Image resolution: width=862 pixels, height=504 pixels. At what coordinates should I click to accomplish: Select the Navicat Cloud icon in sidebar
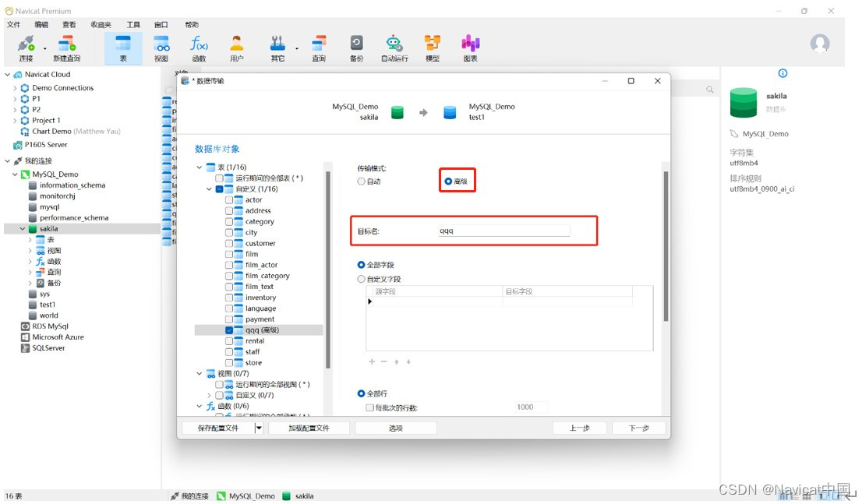[18, 75]
